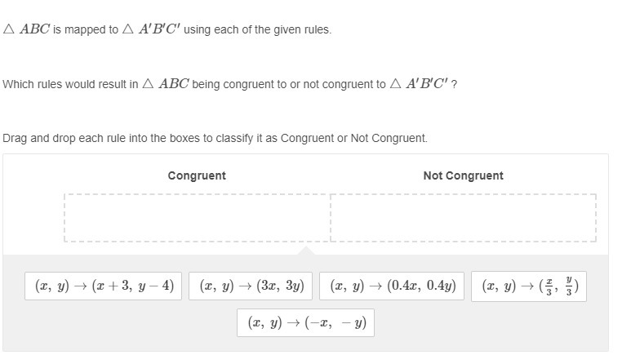Click the 'using each of the given rules' text
The image size is (631, 364).
coord(258,29)
